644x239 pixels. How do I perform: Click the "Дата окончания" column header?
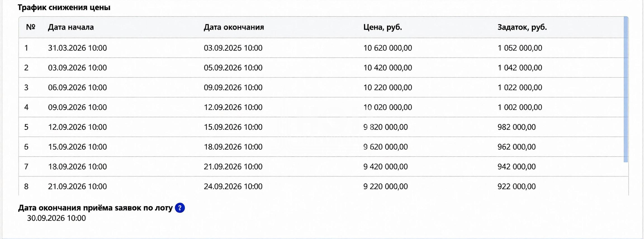tap(234, 27)
